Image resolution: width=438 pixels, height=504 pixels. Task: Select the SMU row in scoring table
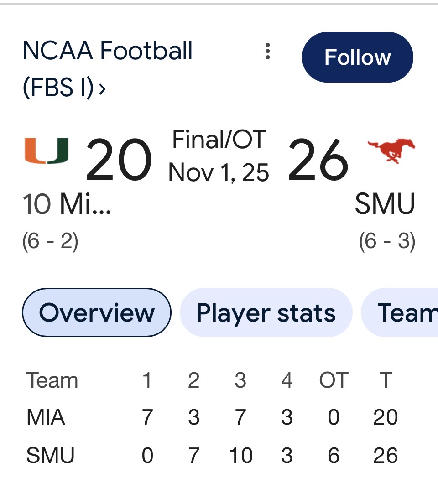coord(212,455)
